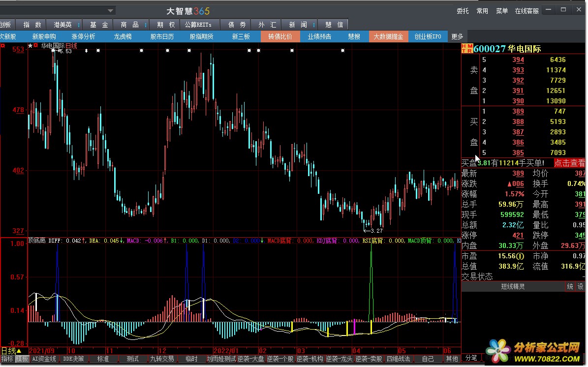The height and width of the screenshot is (367, 588).
Task: Open the 委托 trading menu
Action: pos(463,11)
